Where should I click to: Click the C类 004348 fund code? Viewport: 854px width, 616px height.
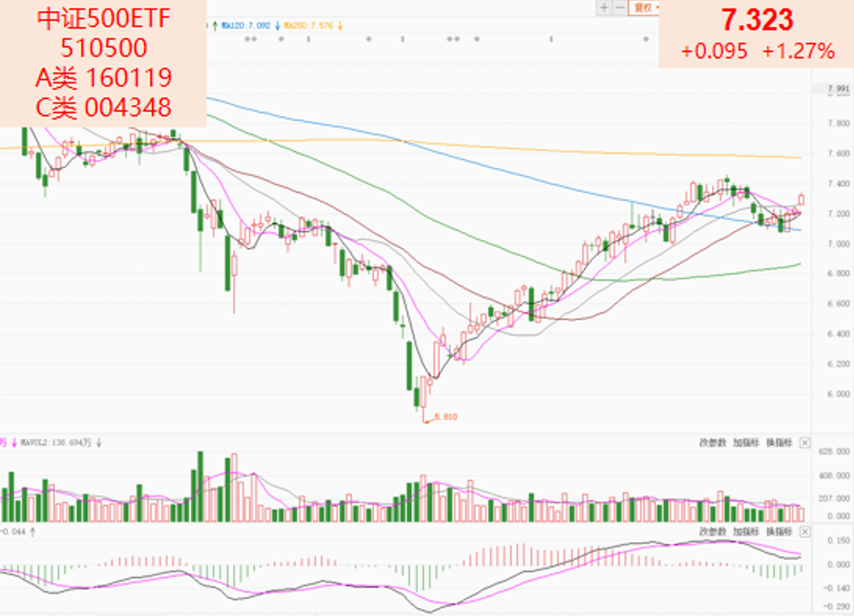tap(104, 107)
